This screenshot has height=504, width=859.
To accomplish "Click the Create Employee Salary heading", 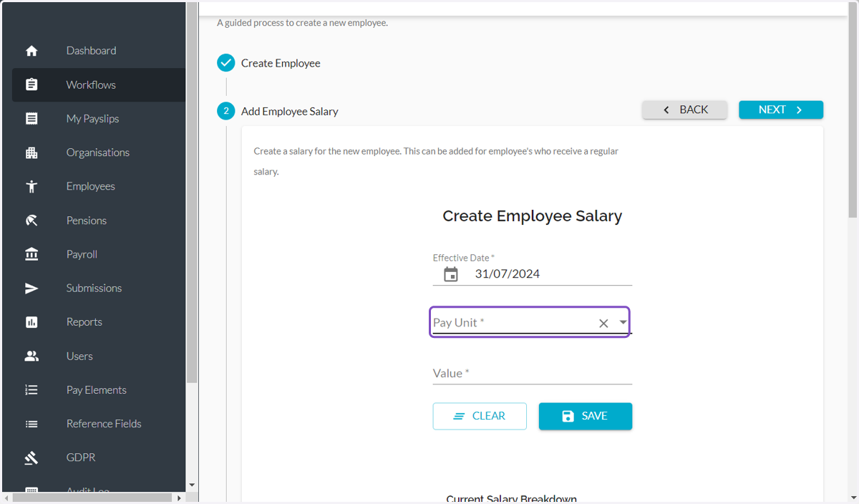I will 533,215.
